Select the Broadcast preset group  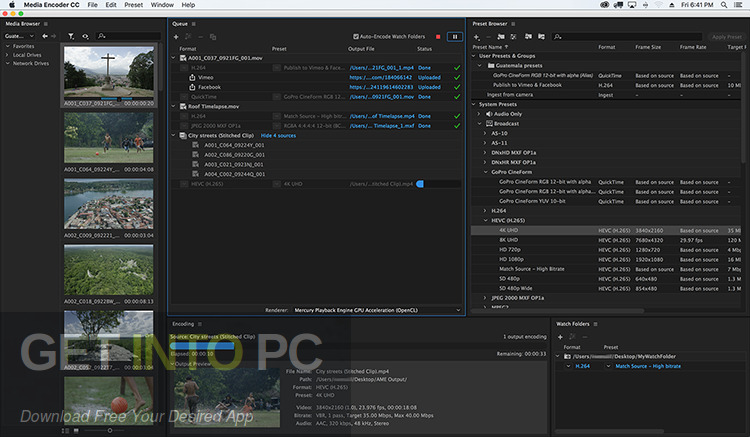point(503,123)
